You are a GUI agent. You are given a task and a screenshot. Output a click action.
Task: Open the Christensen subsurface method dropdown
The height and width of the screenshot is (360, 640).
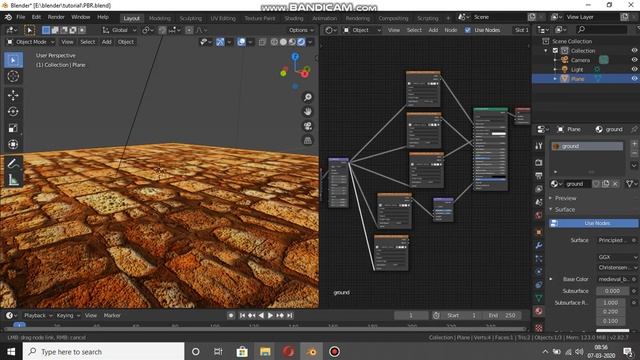pyautogui.click(x=617, y=268)
